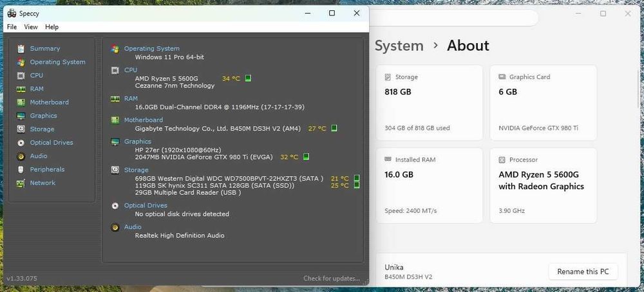Click the Settings search box at top
Image resolution: width=644 pixels, height=292 pixels.
click(x=453, y=18)
